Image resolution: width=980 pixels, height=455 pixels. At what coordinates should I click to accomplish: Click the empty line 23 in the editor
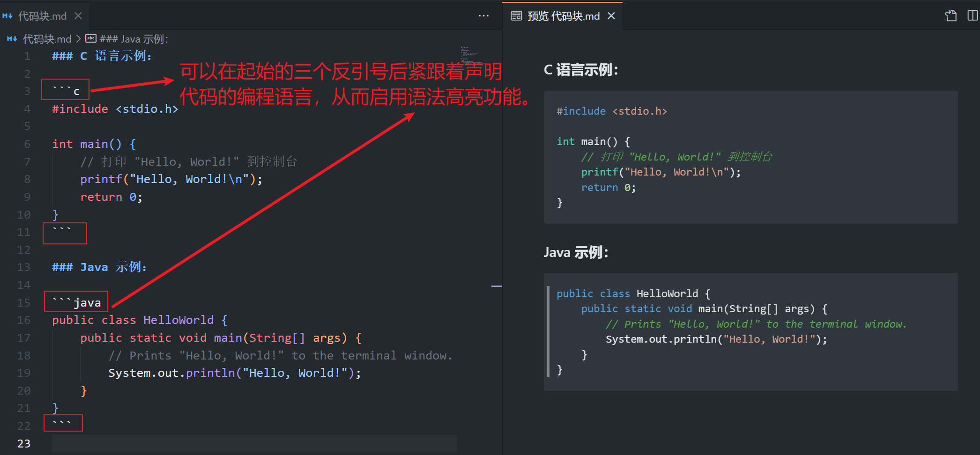(x=254, y=443)
